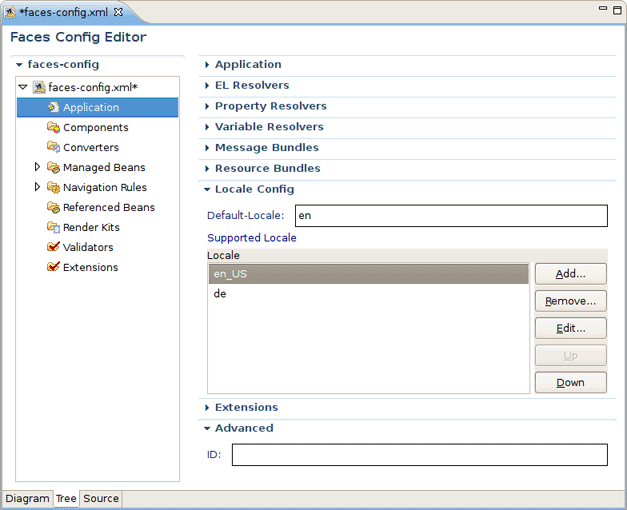Viewport: 627px width, 510px height.
Task: Select Components in the tree
Action: (x=96, y=128)
